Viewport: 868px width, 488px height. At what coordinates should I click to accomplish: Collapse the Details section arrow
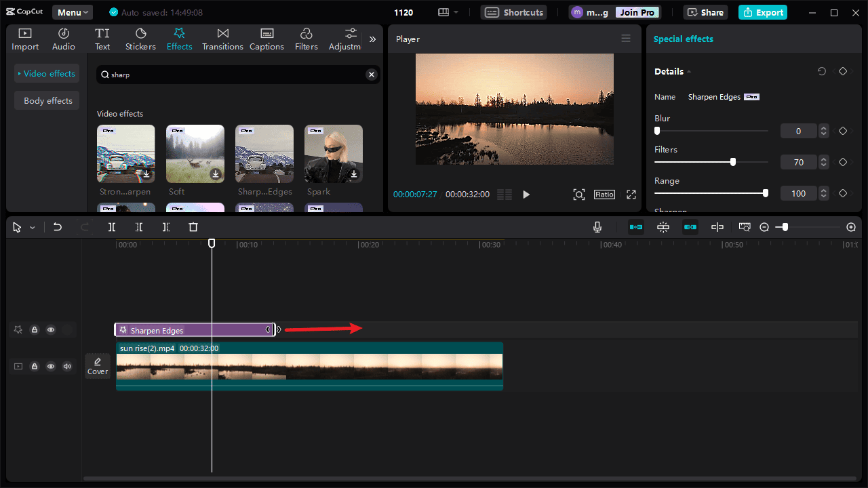pos(689,72)
